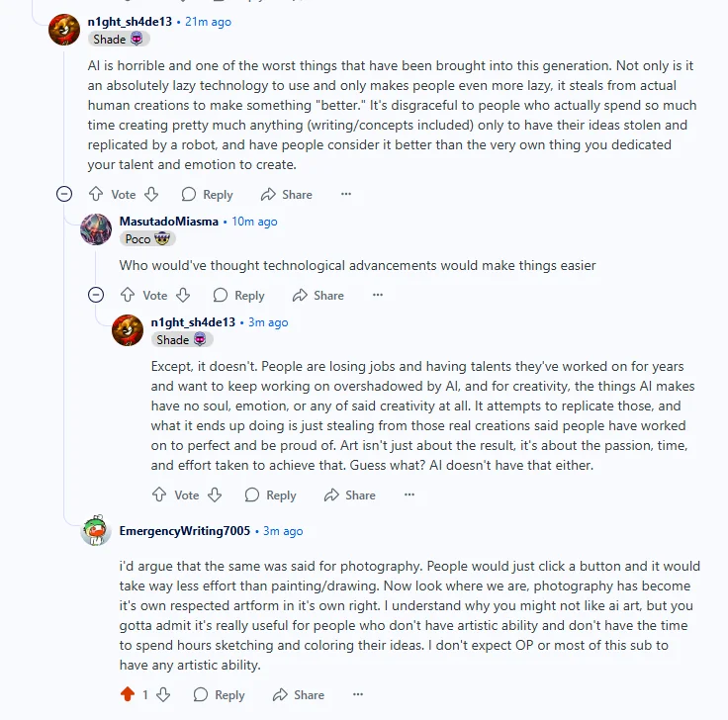
Task: Open more options on EmergencyWriting7005's comment
Action: pyautogui.click(x=357, y=694)
